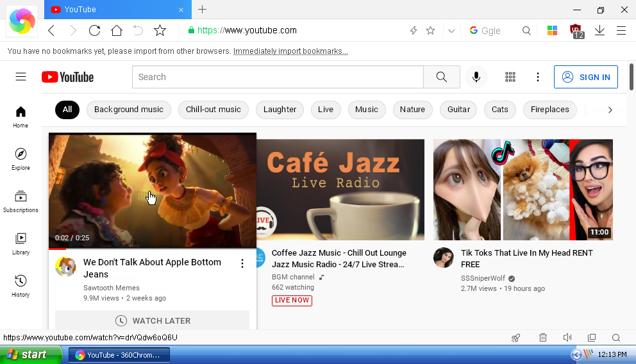
Task: Open the ad blocker shield icon
Action: point(576,31)
